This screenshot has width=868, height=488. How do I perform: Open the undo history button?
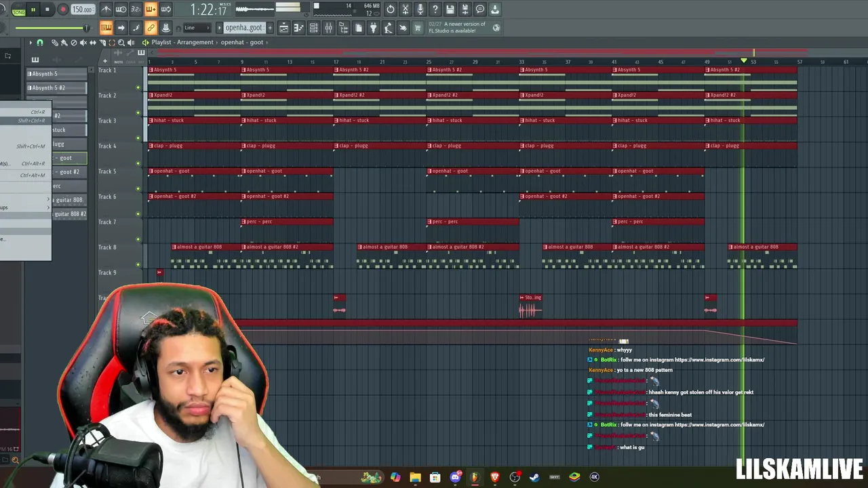click(391, 9)
